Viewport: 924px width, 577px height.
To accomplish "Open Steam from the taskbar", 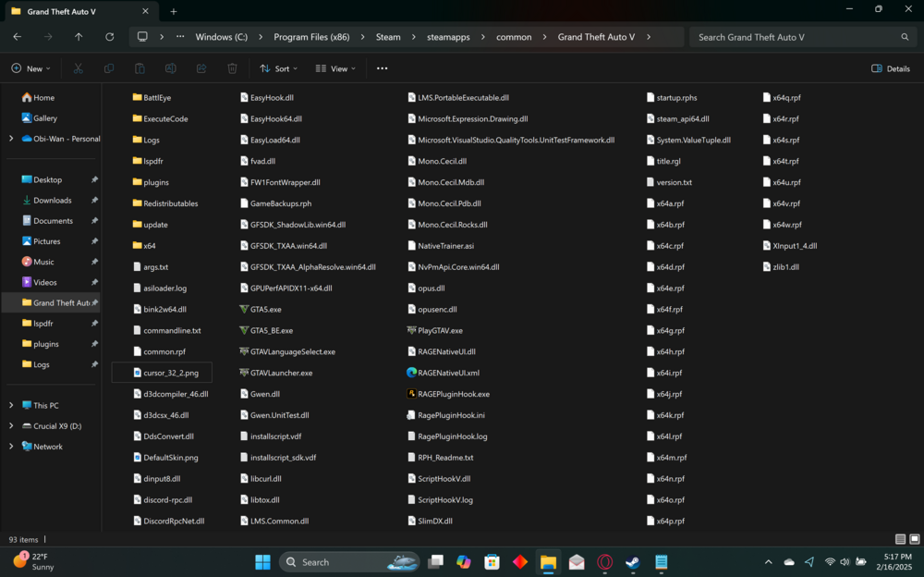I will [x=633, y=561].
